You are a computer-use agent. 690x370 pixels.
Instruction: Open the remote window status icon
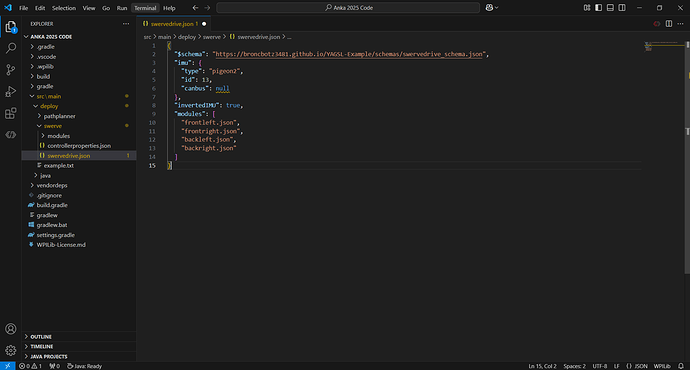coord(7,366)
